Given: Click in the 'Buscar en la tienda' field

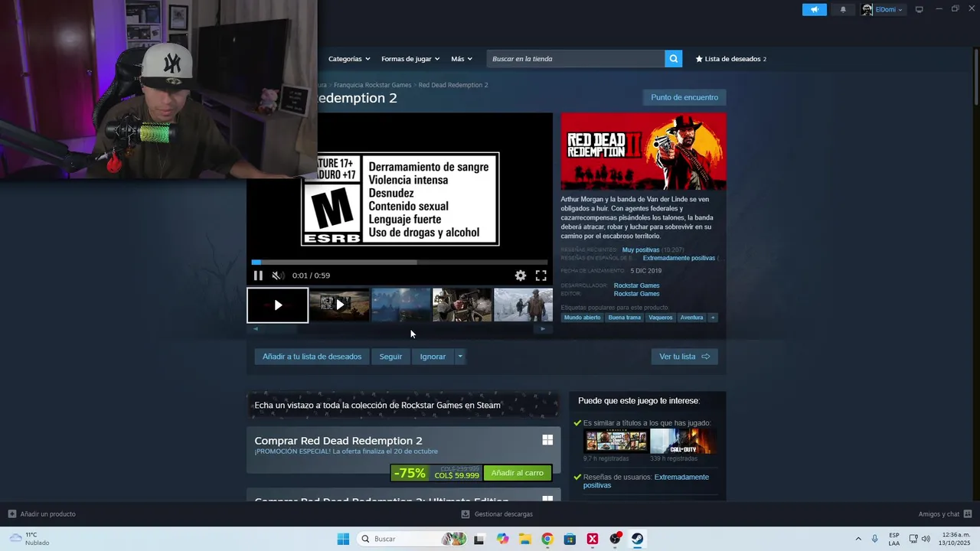Looking at the screenshot, I should pos(575,59).
